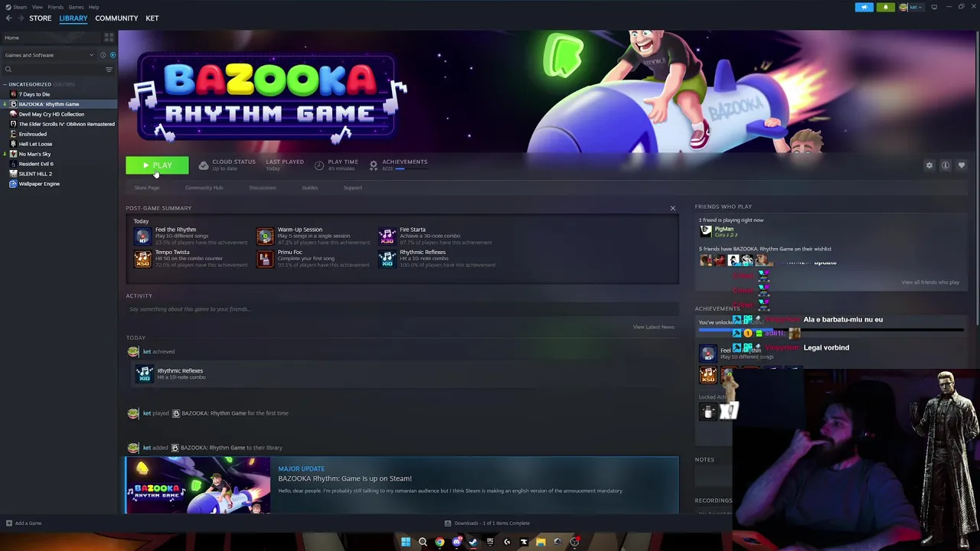Click the recent activity clock icon
Viewport: 980px width, 551px height.
pyautogui.click(x=103, y=55)
